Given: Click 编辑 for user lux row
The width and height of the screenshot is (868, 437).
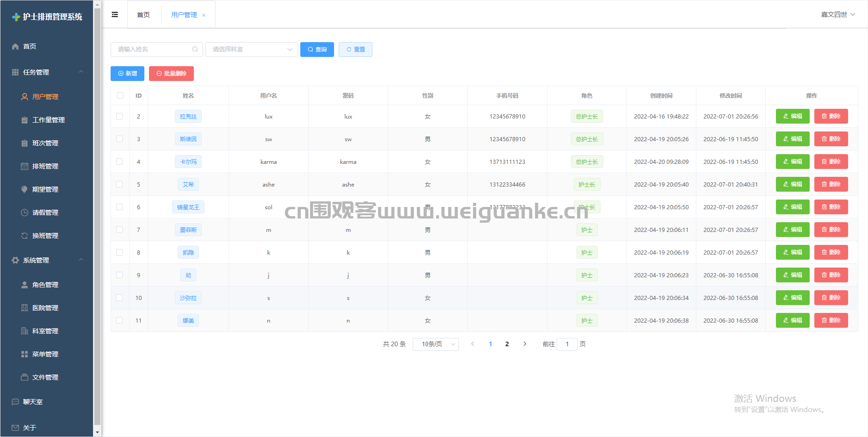Looking at the screenshot, I should coord(793,116).
